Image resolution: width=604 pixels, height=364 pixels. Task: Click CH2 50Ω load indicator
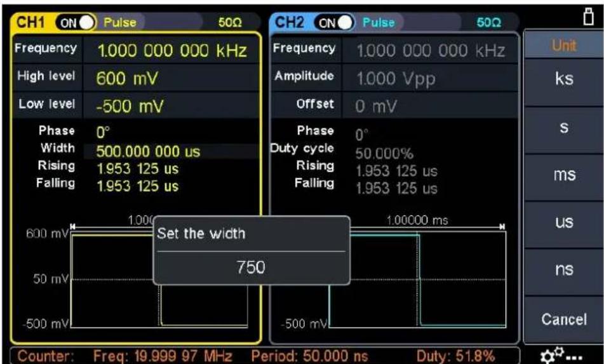tap(489, 23)
